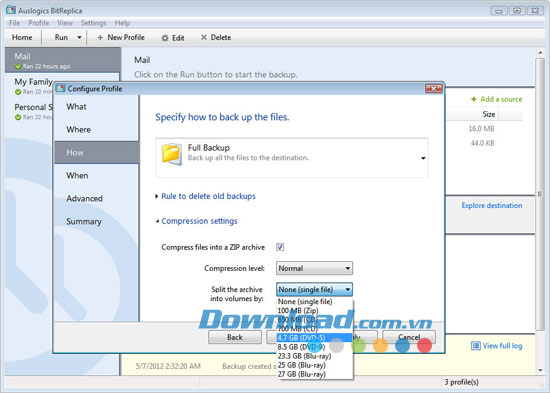Click the scroll up arrow in main window
This screenshot has width=550, height=393.
pyautogui.click(x=540, y=53)
